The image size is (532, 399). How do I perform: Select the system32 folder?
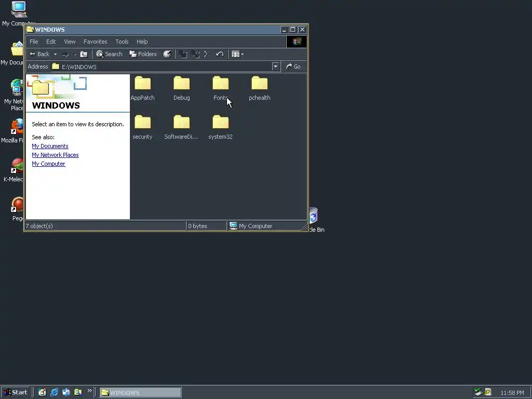(x=220, y=127)
